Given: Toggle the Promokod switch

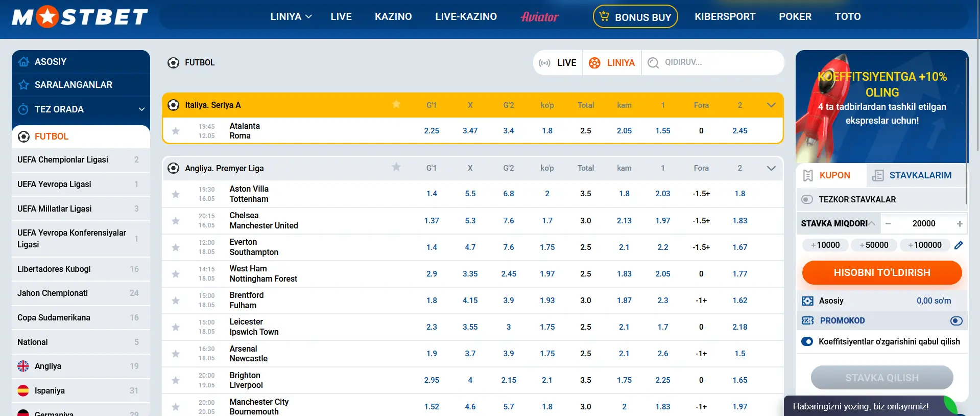Looking at the screenshot, I should pos(957,321).
